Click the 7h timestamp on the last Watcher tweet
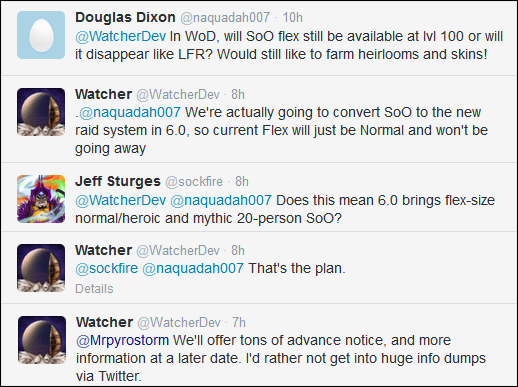518x387 pixels. pyautogui.click(x=239, y=322)
